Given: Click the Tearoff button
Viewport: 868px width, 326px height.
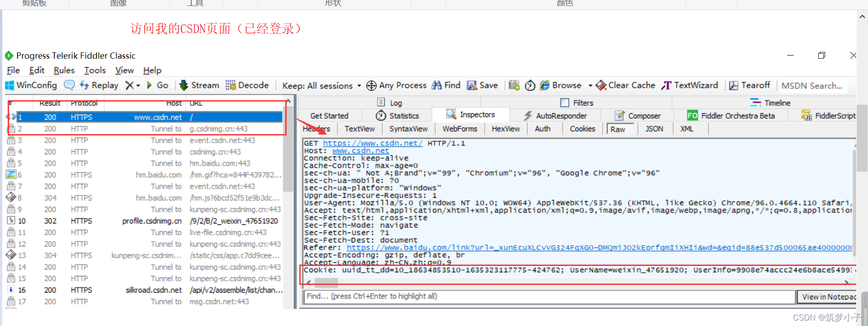Looking at the screenshot, I should [x=750, y=85].
